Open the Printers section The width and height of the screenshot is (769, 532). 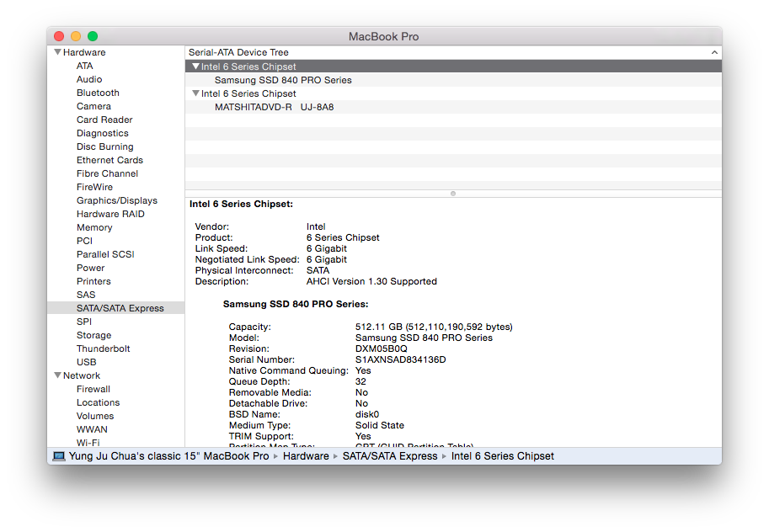pyautogui.click(x=93, y=281)
